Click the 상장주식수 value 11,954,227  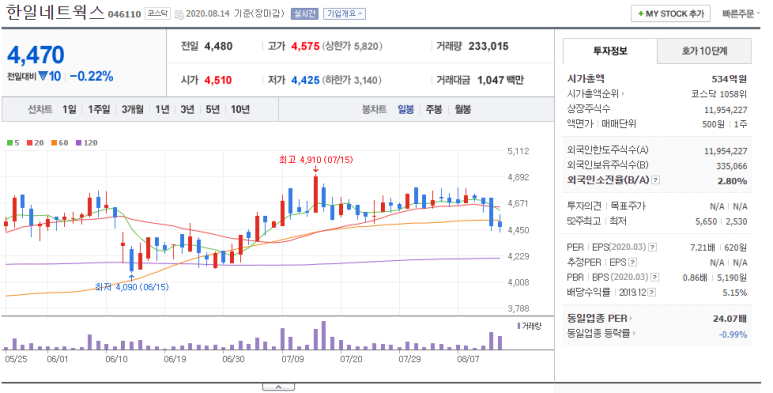coord(726,109)
